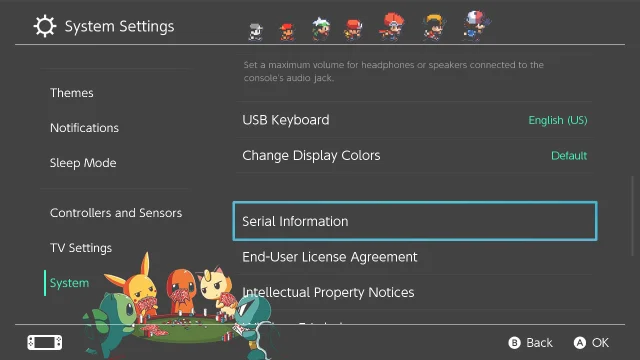
Task: Go to TV Settings
Action: point(81,248)
